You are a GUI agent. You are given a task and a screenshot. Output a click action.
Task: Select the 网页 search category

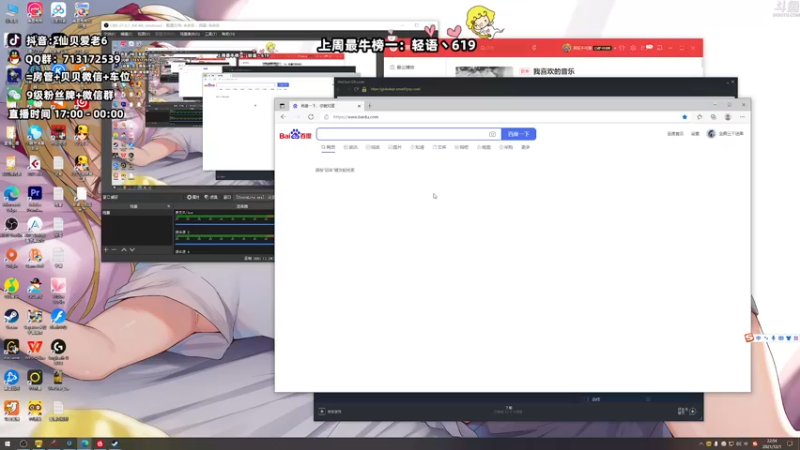[329, 147]
